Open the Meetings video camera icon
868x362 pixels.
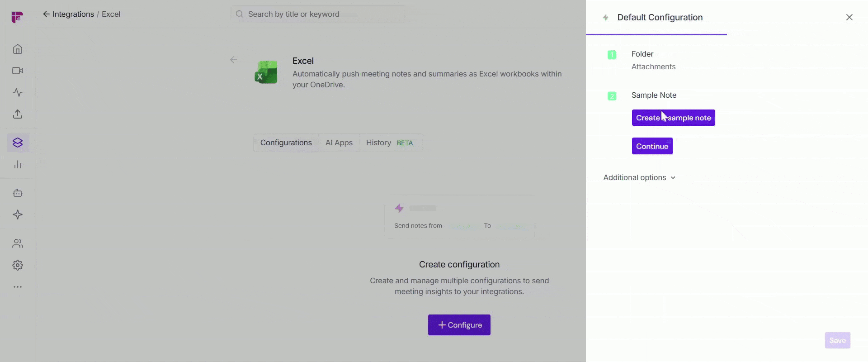tap(18, 71)
